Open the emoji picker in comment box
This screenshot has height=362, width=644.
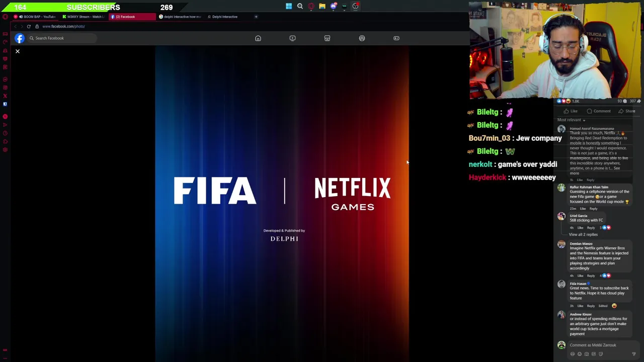580,354
